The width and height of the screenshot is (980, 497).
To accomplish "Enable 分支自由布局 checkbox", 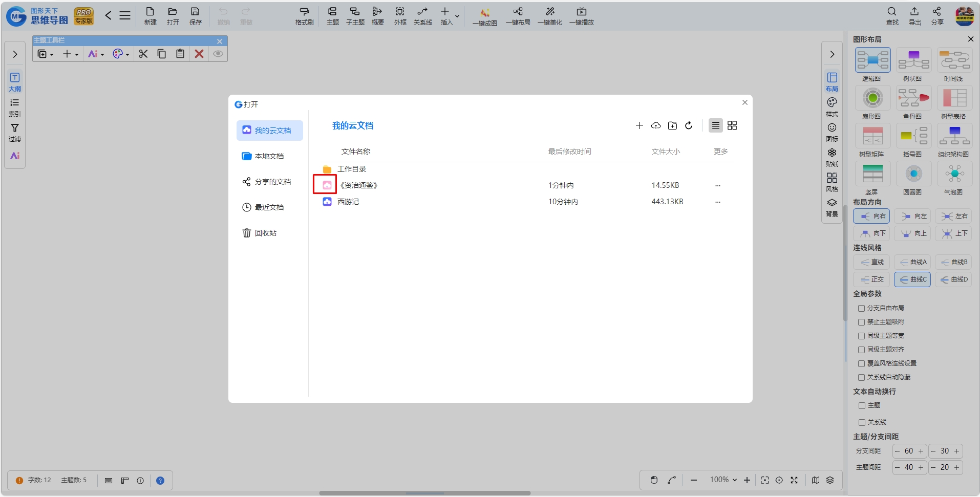I will 862,308.
